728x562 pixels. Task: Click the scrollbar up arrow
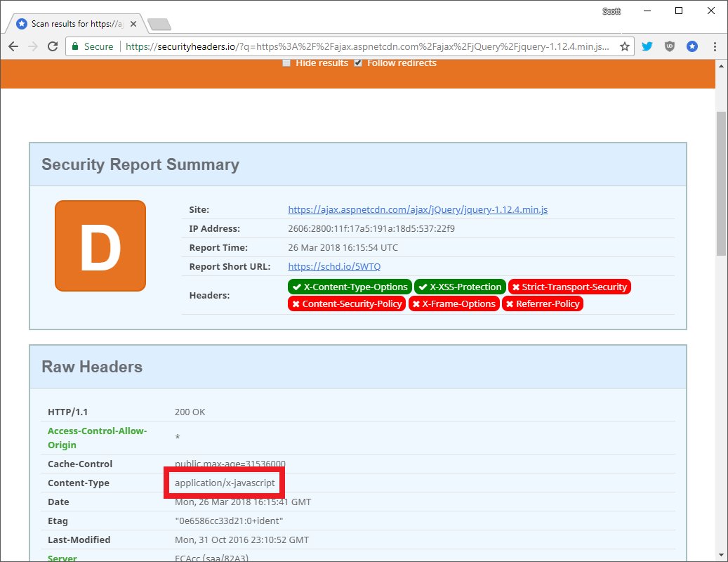click(x=721, y=65)
